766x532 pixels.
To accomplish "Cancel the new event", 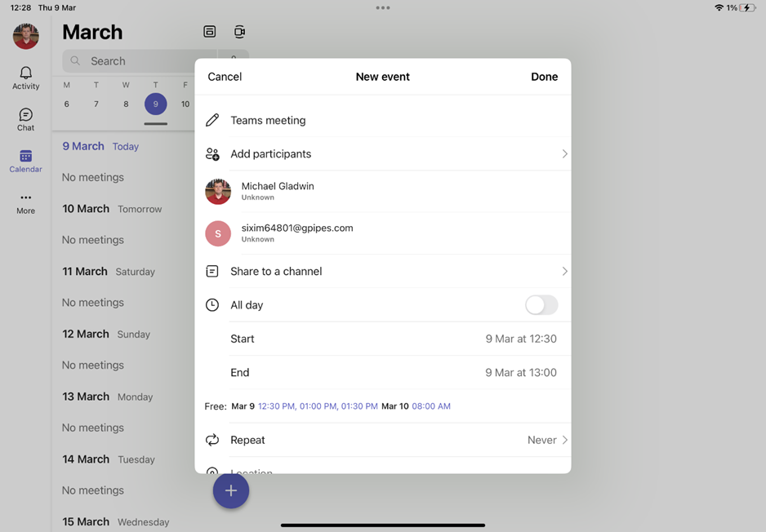I will pos(225,77).
